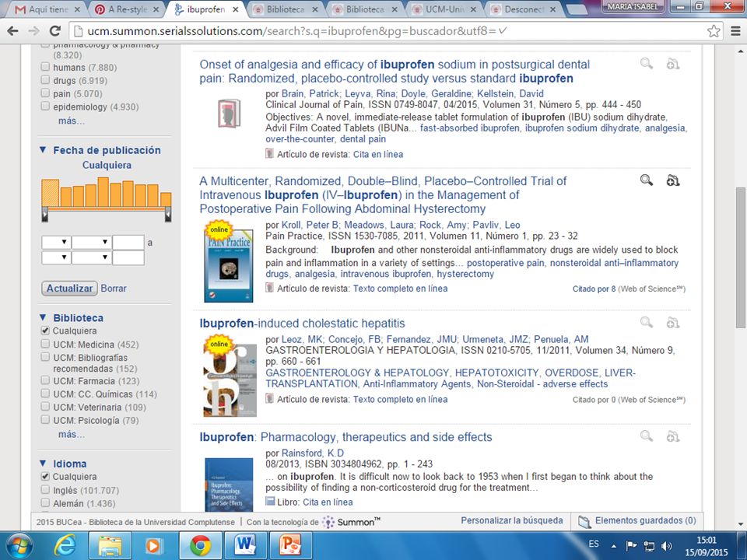Click the Borrar date link
Screen dimensions: 747x560
(114, 288)
